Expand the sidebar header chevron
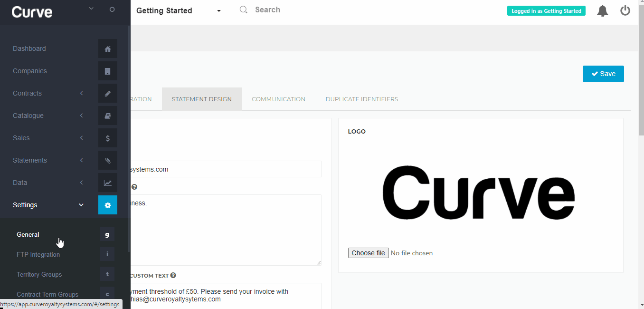Screen dimensions: 644x309 91,9
